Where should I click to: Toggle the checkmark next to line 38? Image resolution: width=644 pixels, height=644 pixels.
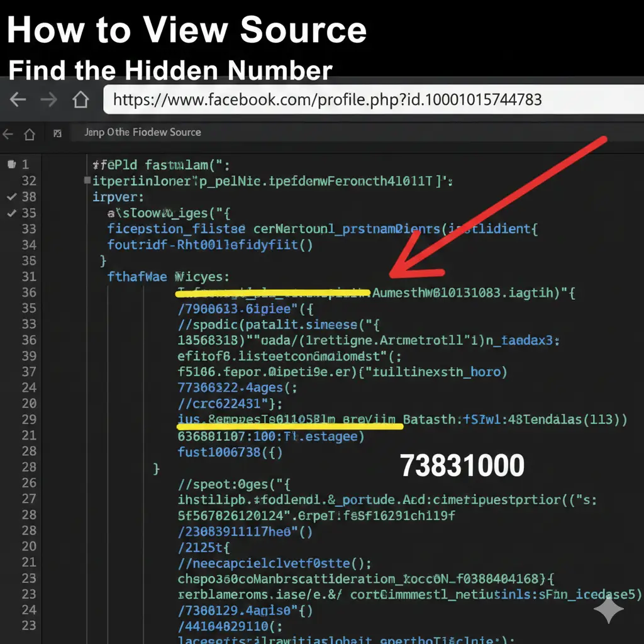tap(13, 197)
